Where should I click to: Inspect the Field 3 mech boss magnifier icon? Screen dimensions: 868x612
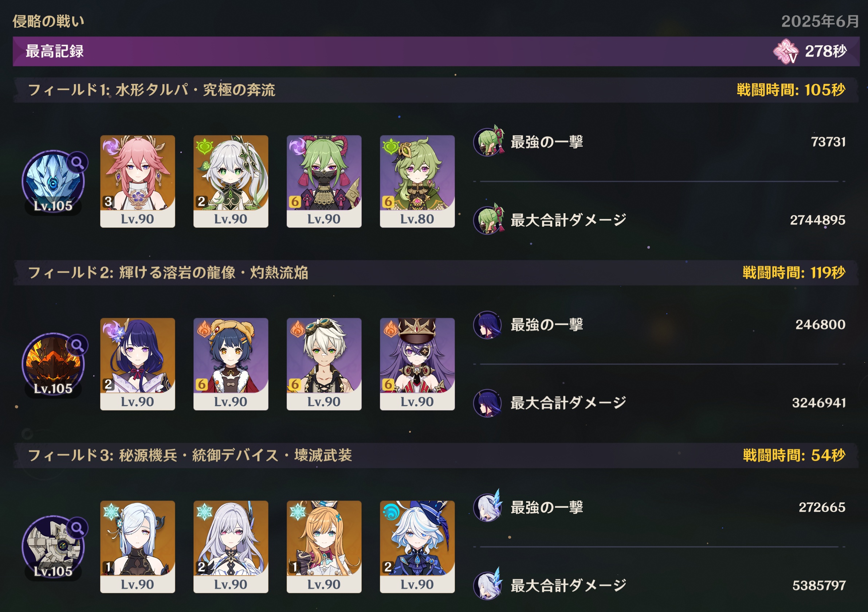(78, 528)
